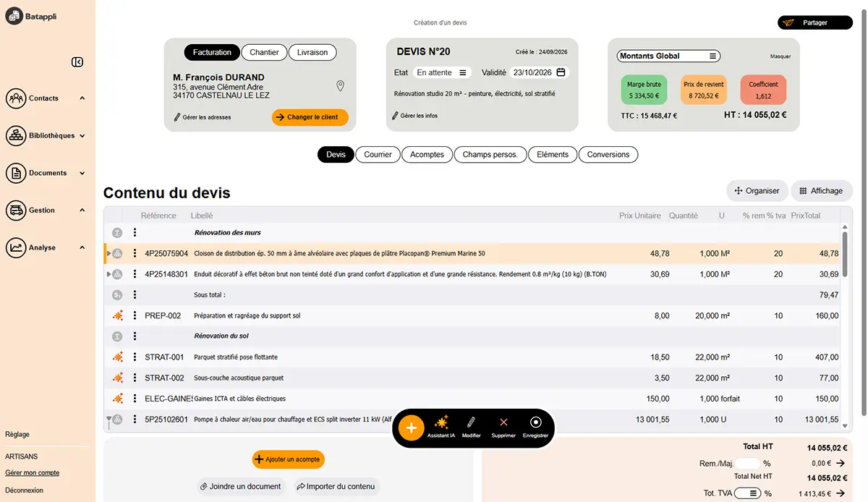Click the Réglage sidebar entry
This screenshot has width=868, height=502.
(x=17, y=435)
